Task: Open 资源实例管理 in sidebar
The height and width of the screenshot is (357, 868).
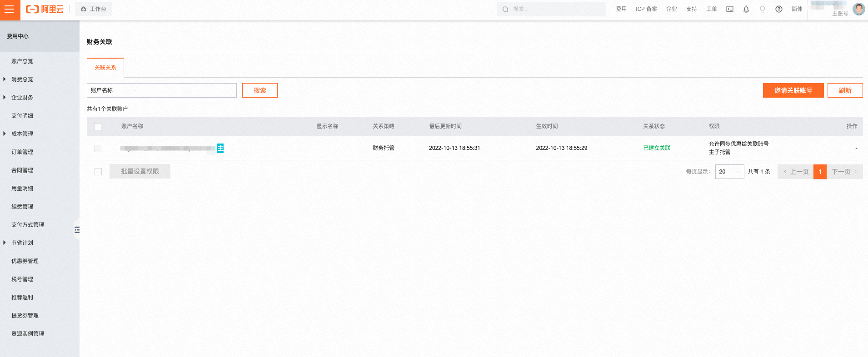Action: point(28,334)
